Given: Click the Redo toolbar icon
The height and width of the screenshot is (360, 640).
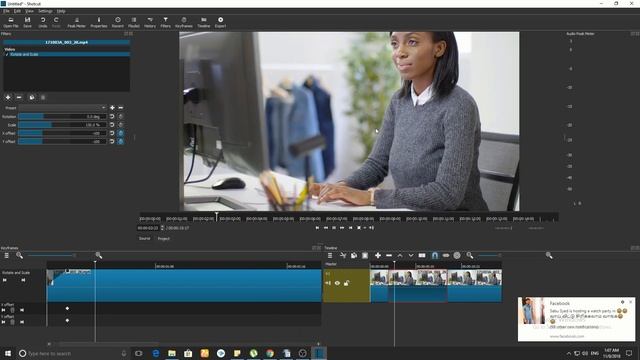Looking at the screenshot, I should tap(56, 22).
